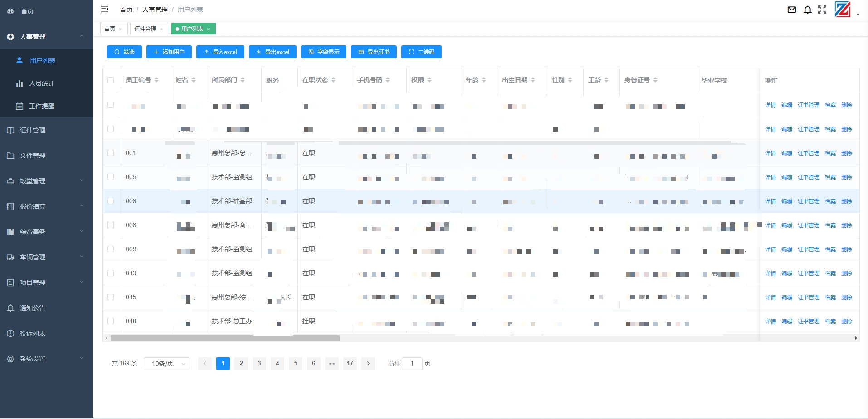Viewport: 868px width, 419px height.
Task: Expand the 项目管理 menu chevron
Action: (82, 282)
